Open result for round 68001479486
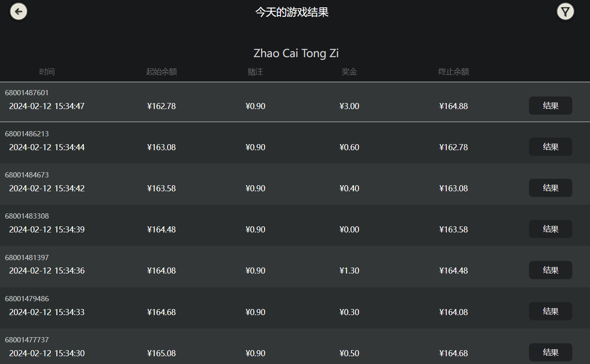The width and height of the screenshot is (590, 364). (550, 311)
